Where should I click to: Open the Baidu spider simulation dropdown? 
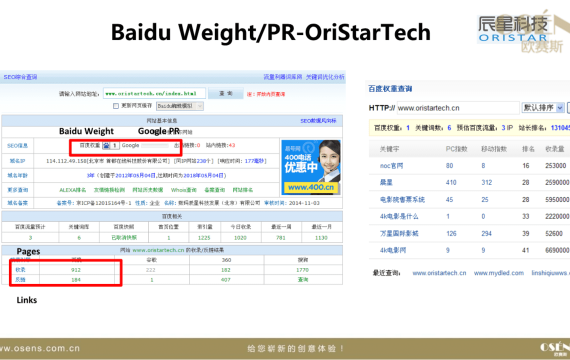pos(180,106)
